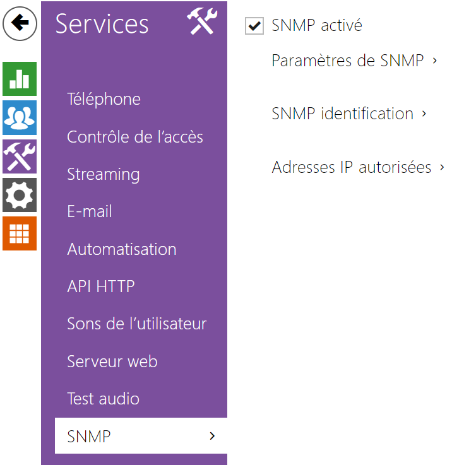476x465 pixels.
Task: Select Streaming in the Services menu
Action: pos(103,174)
